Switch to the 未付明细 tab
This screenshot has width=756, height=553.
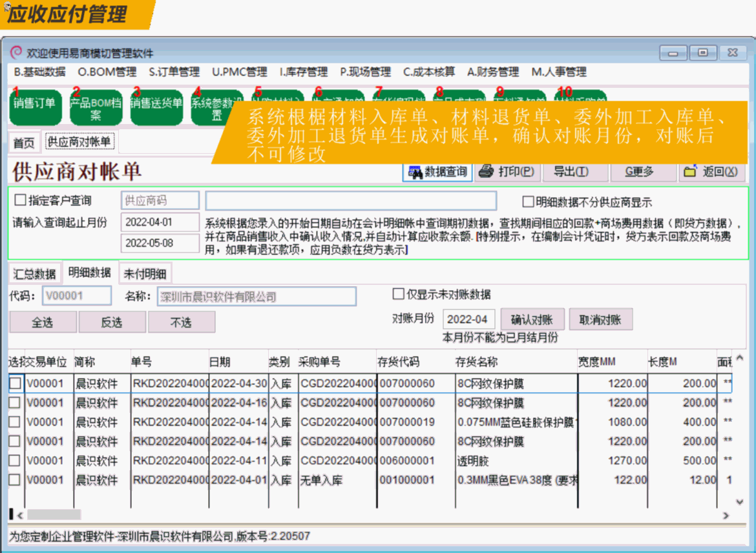click(x=145, y=275)
